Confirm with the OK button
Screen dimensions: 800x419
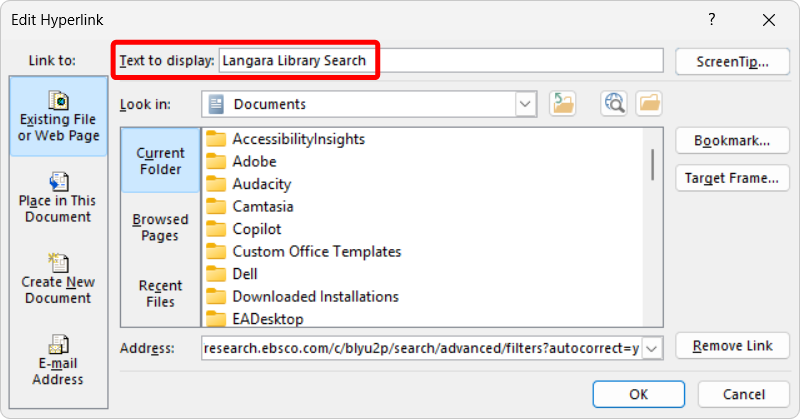click(638, 394)
